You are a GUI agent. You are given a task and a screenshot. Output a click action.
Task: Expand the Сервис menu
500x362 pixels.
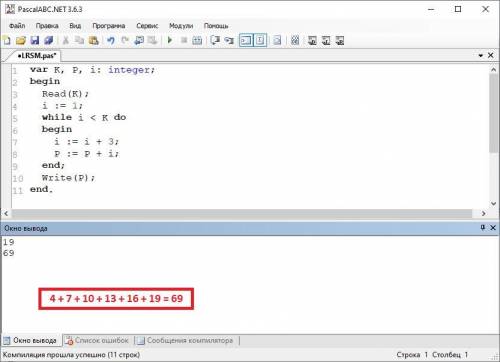(x=147, y=26)
